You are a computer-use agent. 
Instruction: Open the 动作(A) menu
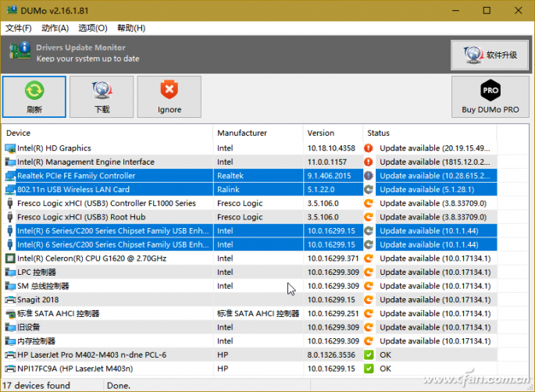tap(55, 28)
